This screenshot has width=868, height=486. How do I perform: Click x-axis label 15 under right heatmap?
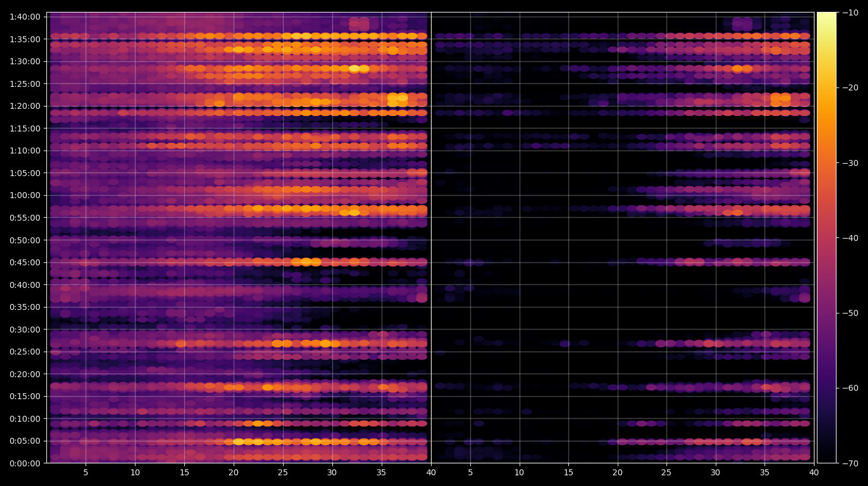(x=568, y=473)
